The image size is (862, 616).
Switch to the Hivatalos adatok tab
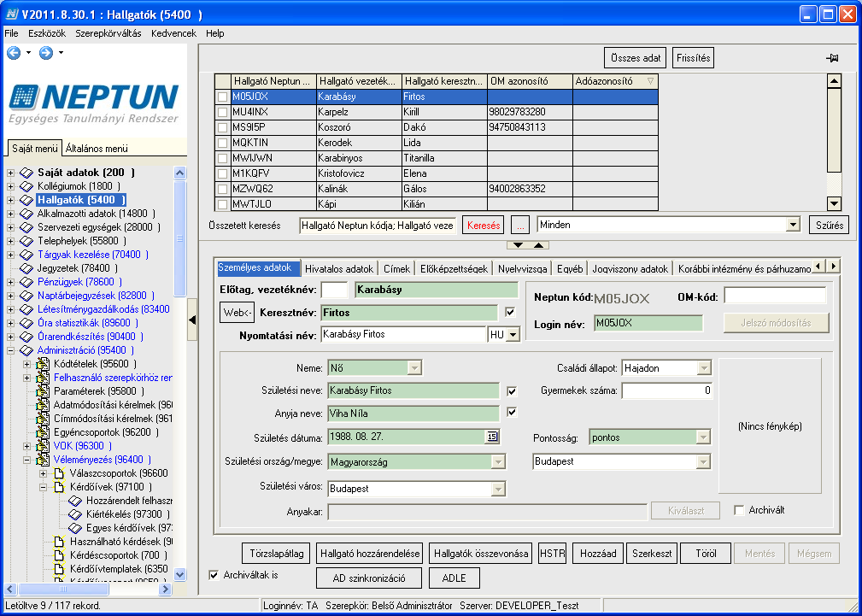pos(339,268)
